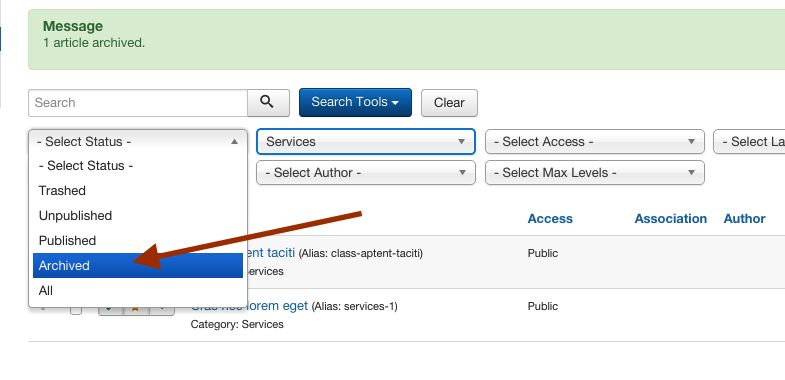Open the Select Author dropdown
The image size is (785, 380).
(x=365, y=173)
